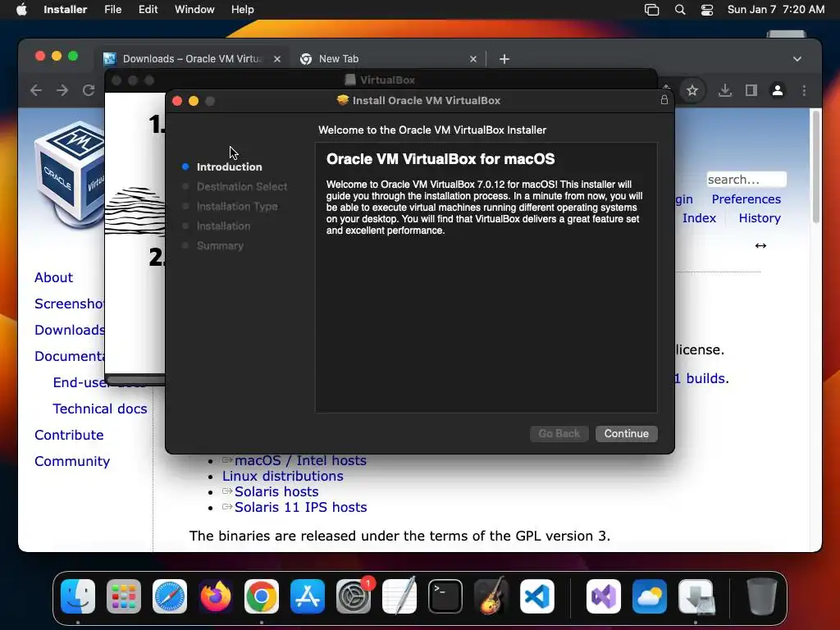Open the Linux distributions link
This screenshot has height=630, width=840.
283,477
